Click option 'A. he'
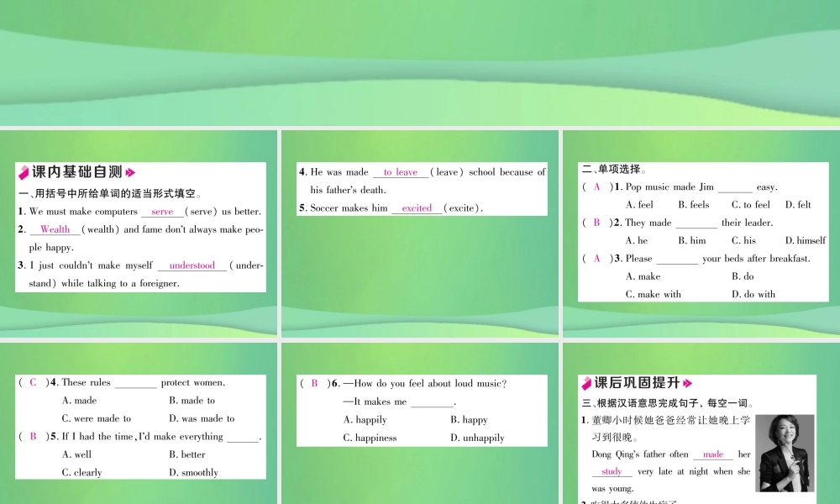 (x=637, y=240)
